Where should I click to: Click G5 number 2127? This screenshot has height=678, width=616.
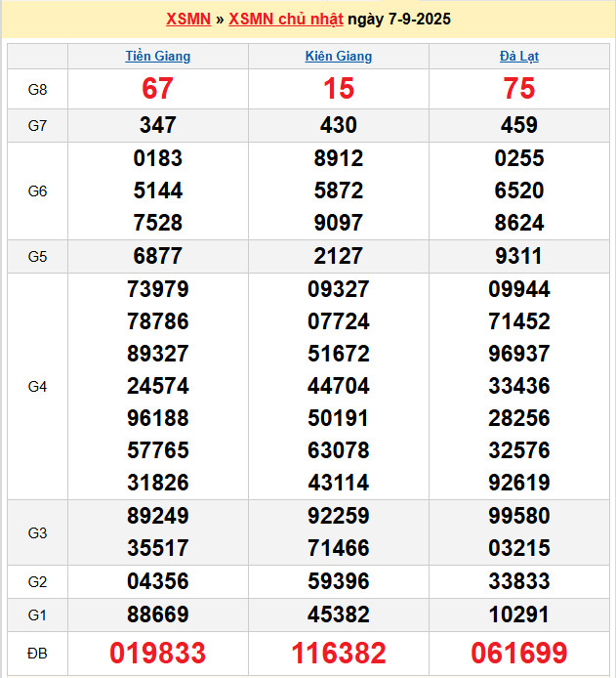[x=339, y=256]
